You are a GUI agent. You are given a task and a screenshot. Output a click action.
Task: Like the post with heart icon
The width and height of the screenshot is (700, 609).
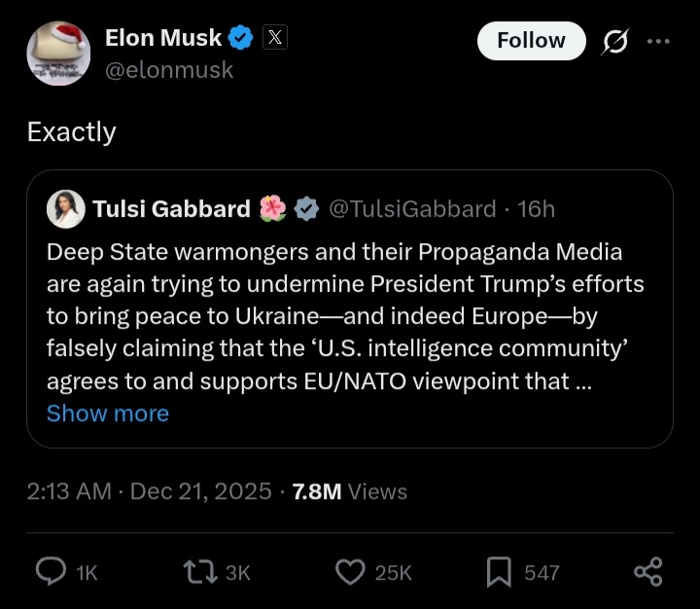[350, 572]
